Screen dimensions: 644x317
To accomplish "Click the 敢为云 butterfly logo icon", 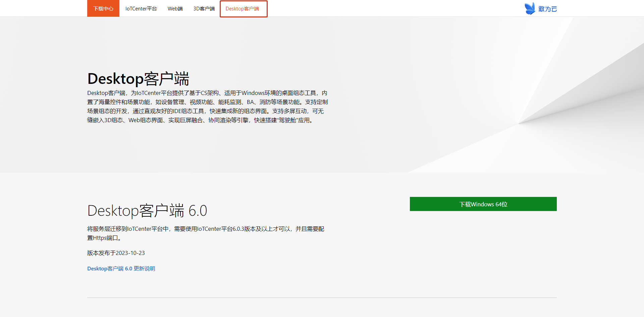I will point(530,8).
